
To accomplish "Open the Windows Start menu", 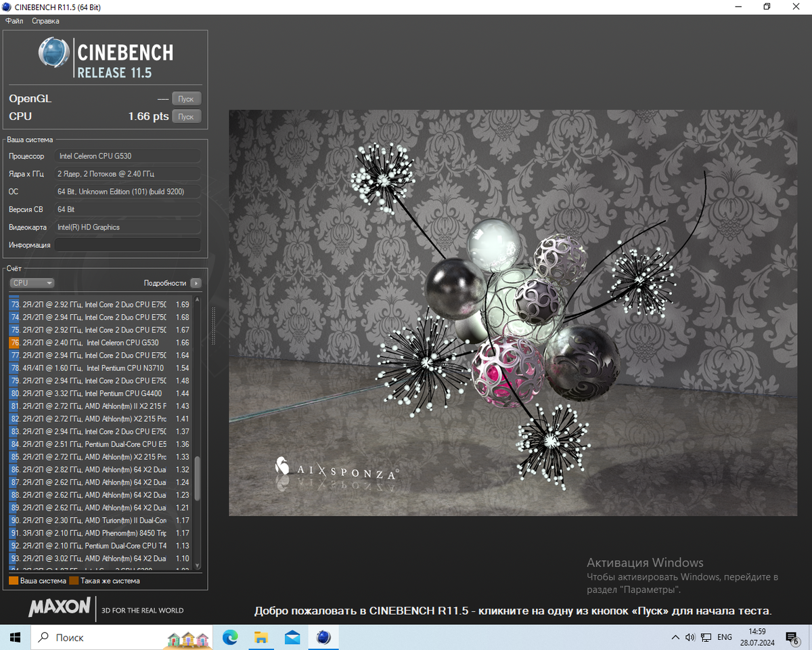I will pyautogui.click(x=16, y=637).
